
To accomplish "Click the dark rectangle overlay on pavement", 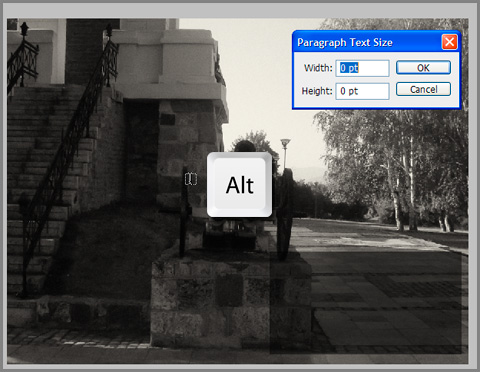I will [366, 303].
